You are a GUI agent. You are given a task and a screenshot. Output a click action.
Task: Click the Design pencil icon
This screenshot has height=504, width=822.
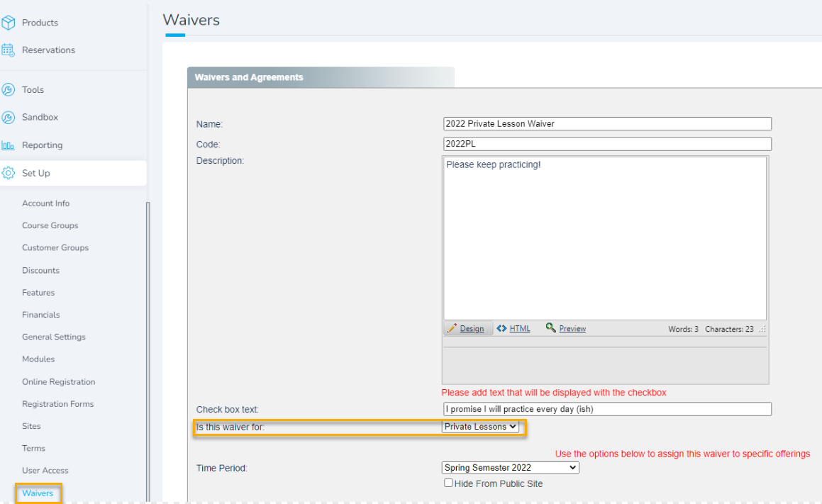[452, 328]
